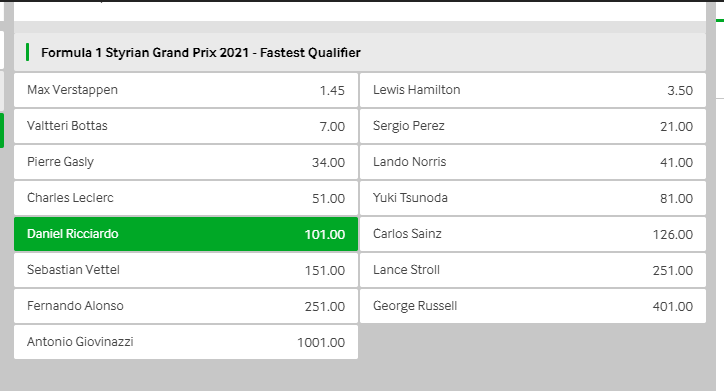Image resolution: width=724 pixels, height=391 pixels.
Task: Select Max Verstappen at 1.45 odds
Action: point(186,90)
